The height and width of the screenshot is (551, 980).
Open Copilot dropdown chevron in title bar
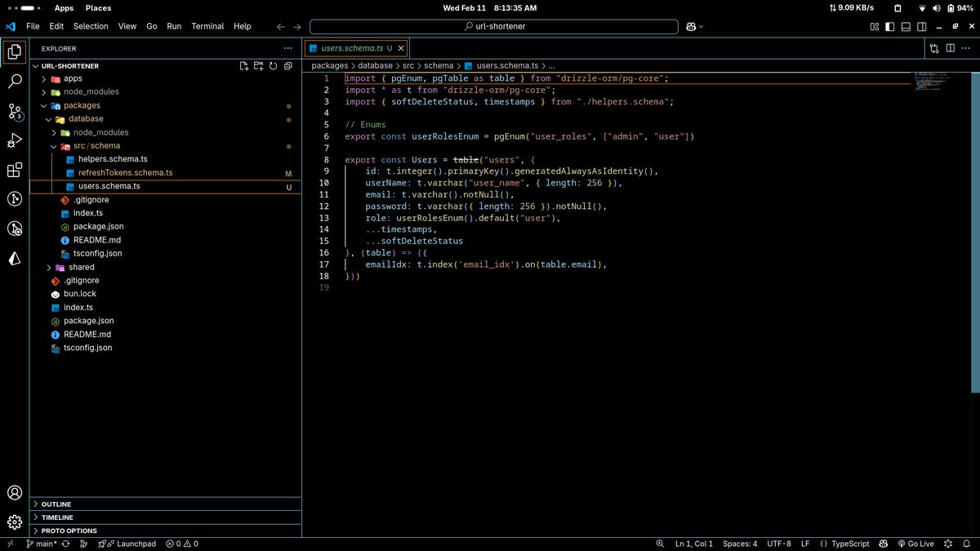(x=701, y=26)
